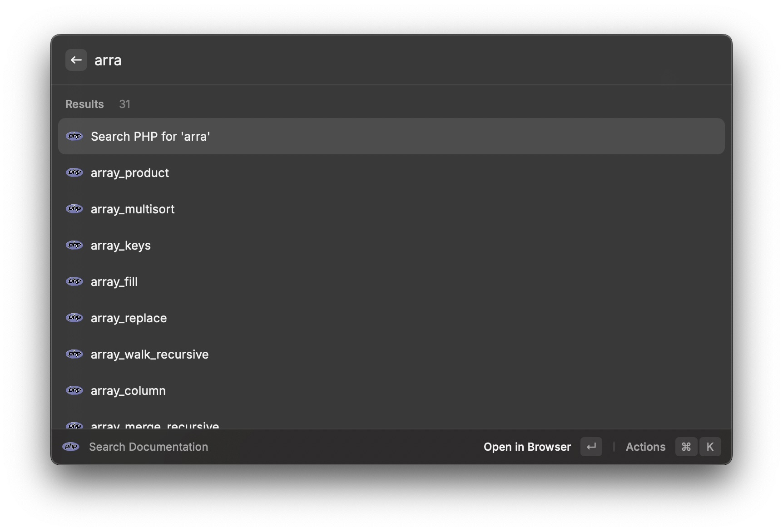This screenshot has width=783, height=532.
Task: Click PHP logo in the bottom bar
Action: point(71,447)
